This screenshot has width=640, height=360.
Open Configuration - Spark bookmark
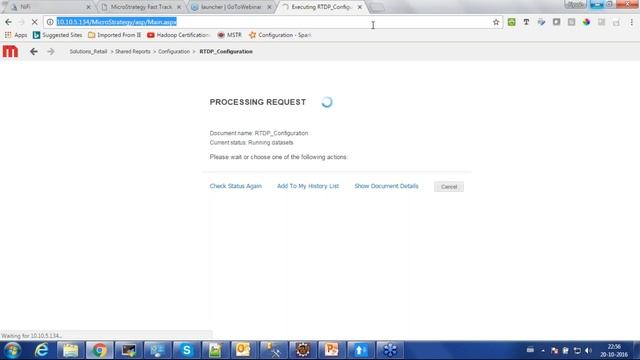click(280, 35)
